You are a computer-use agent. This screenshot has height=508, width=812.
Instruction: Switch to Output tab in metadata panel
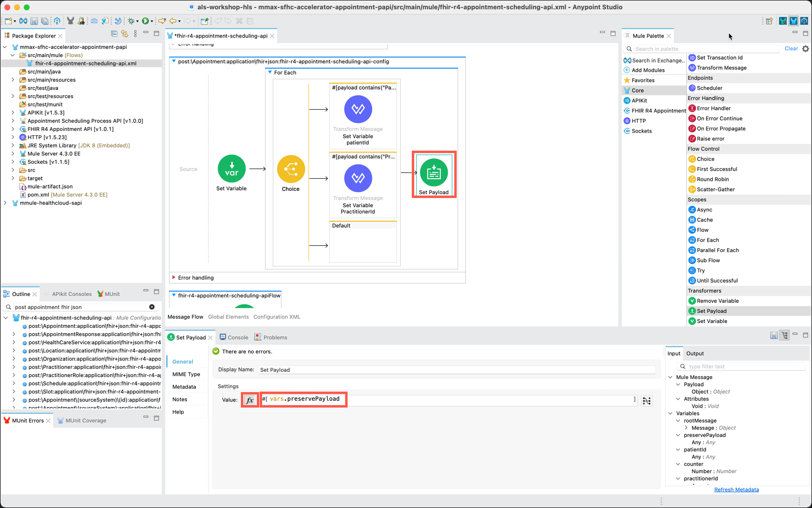(x=695, y=353)
